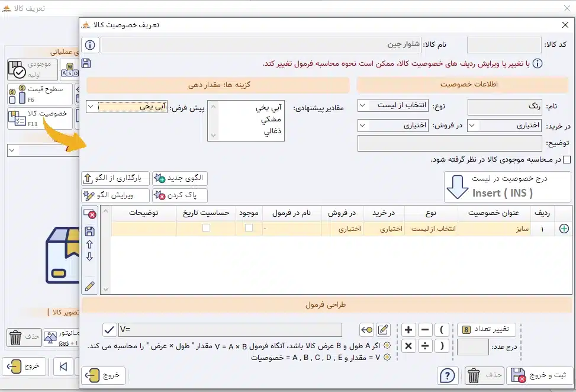Click the عنوان خصوصیت column header
The image size is (576, 392).
coord(494,213)
